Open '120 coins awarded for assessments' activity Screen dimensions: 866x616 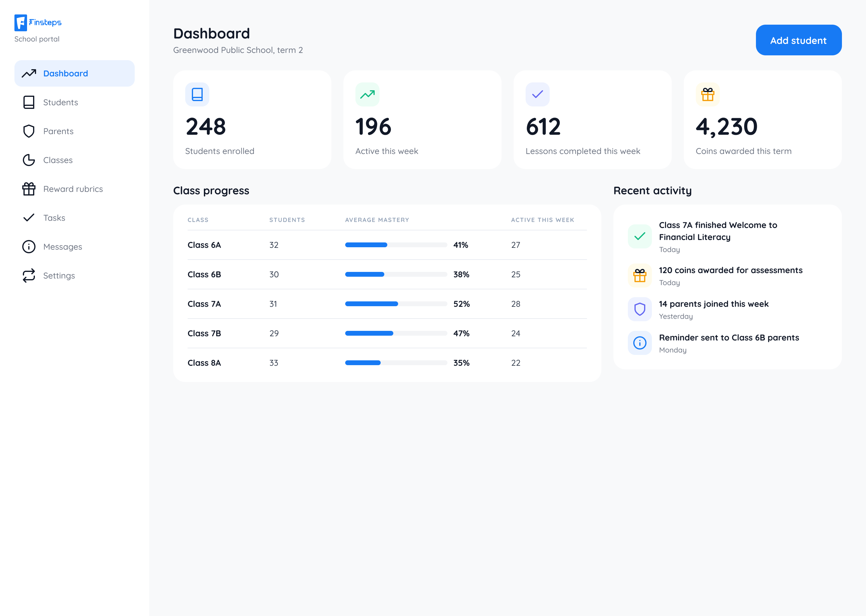coord(731,270)
